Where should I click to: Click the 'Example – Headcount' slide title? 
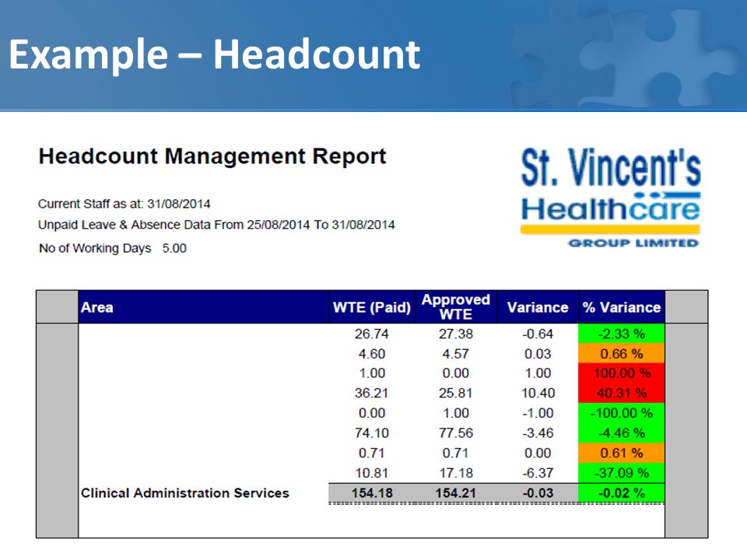[x=215, y=54]
